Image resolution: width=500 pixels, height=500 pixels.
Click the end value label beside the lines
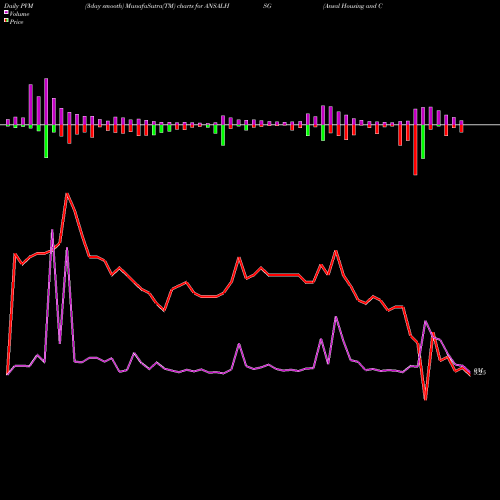click(480, 372)
